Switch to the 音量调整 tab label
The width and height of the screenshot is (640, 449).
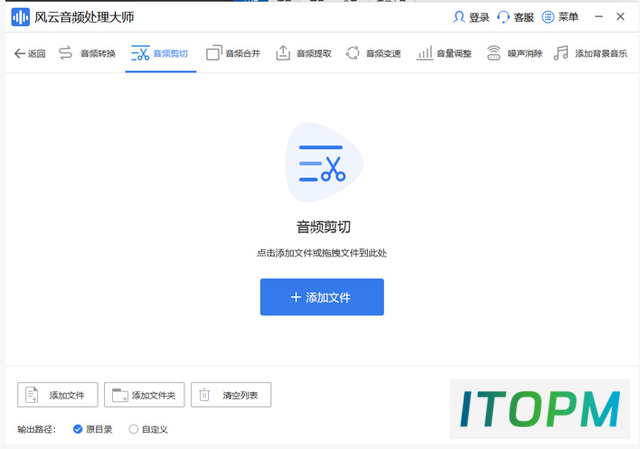pyautogui.click(x=454, y=53)
